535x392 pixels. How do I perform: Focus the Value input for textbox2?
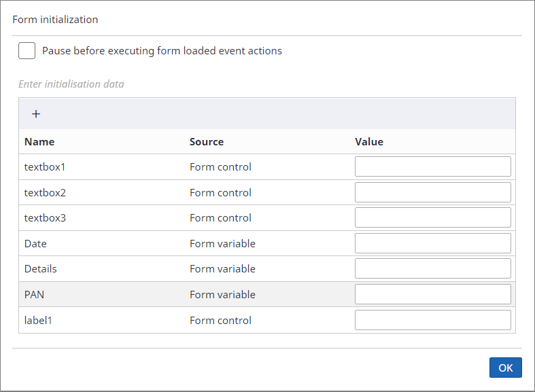pos(432,192)
